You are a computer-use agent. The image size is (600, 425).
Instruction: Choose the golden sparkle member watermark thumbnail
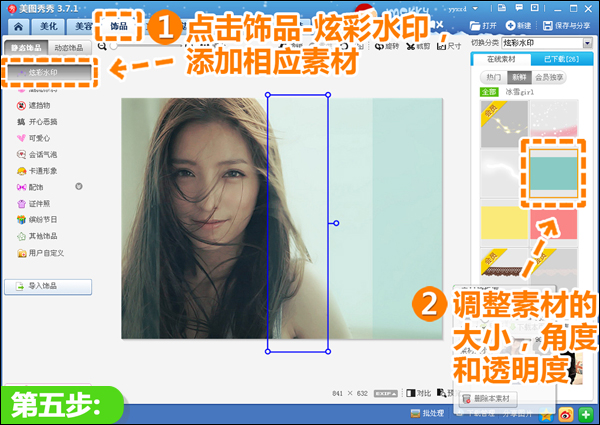point(504,124)
